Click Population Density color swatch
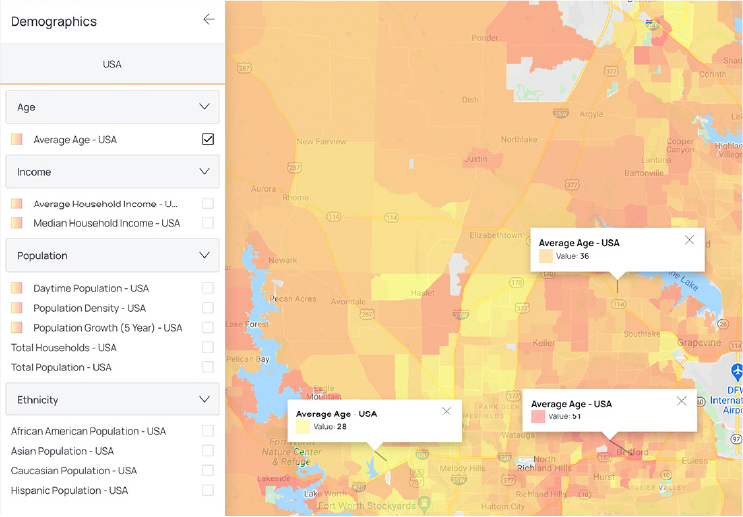 (x=17, y=308)
